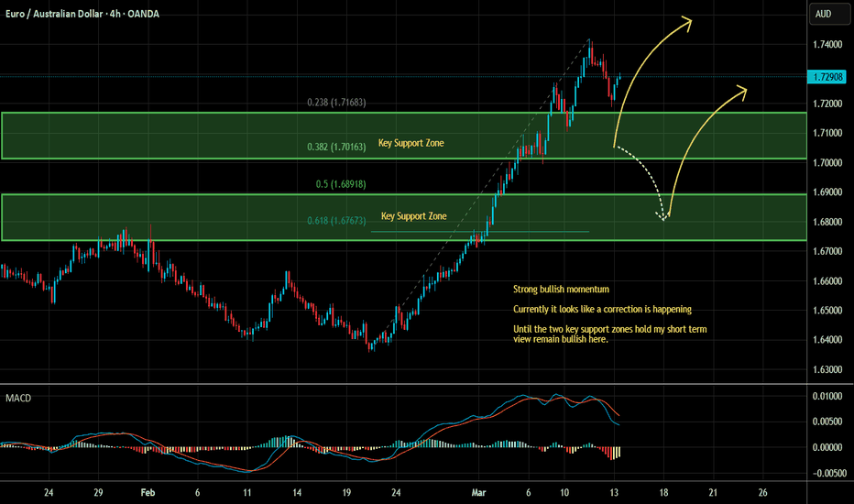This screenshot has width=854, height=504.
Task: Click the MACD 0.00500 scale label
Action: coord(827,422)
